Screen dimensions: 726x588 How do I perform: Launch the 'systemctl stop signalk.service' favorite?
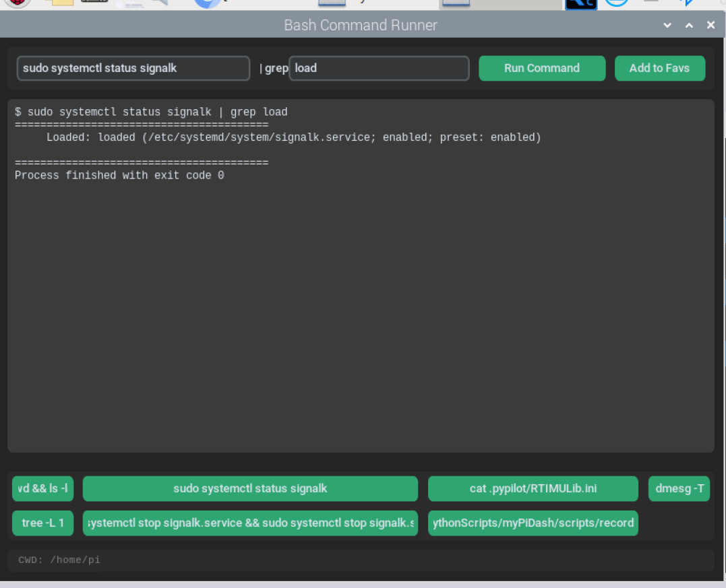coord(250,523)
